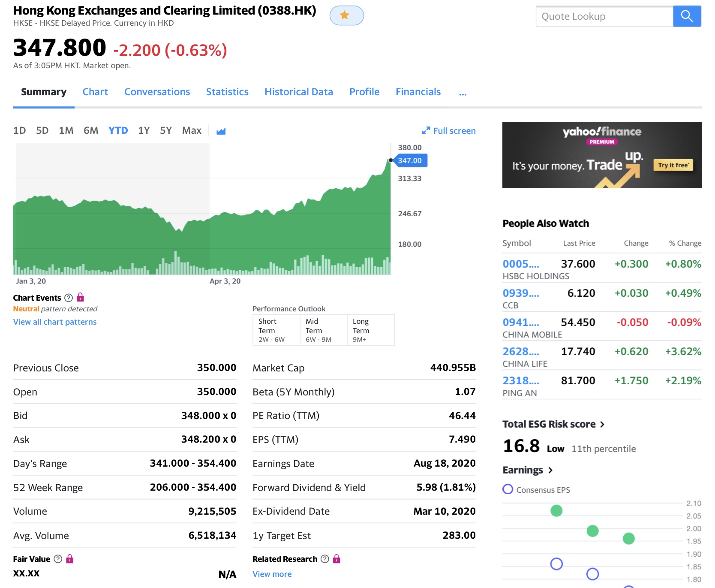Switch to the Chart tab
The width and height of the screenshot is (715, 588).
[x=95, y=92]
